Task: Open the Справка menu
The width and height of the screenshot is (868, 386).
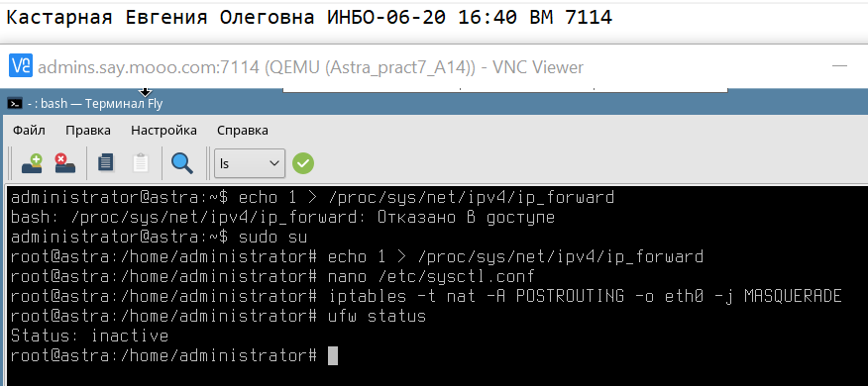Action: [243, 131]
